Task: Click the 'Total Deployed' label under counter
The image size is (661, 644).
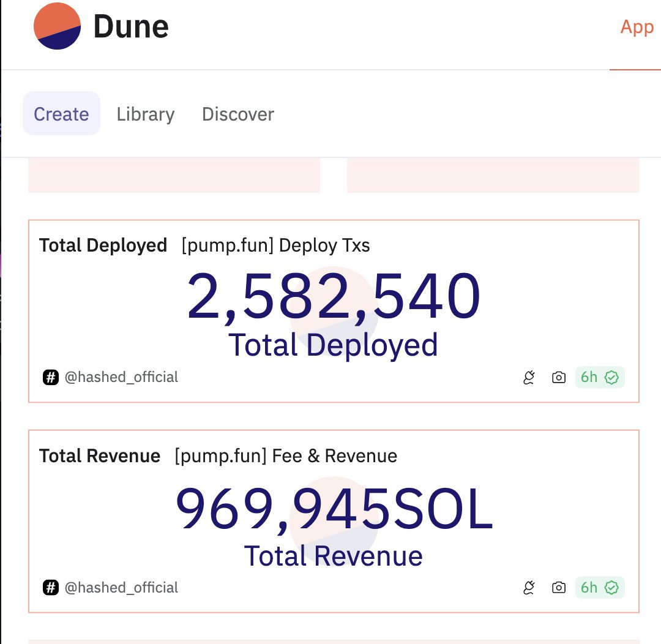Action: coord(333,346)
